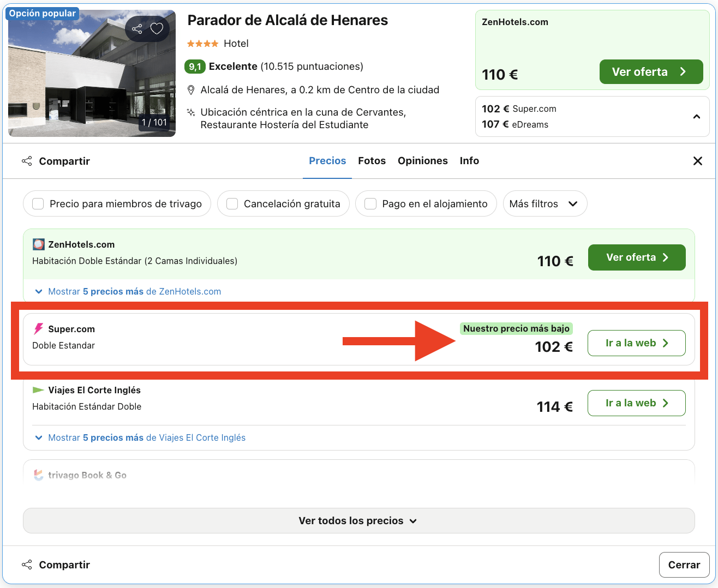718x588 pixels.
Task: Enable Precio para miembros de trivago checkbox
Action: coord(38,204)
